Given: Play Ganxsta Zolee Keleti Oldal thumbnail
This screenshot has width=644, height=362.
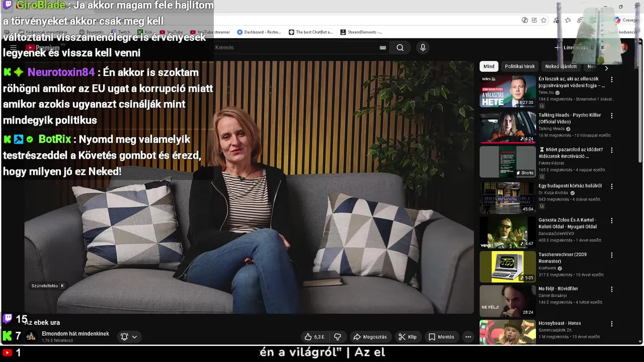Looking at the screenshot, I should click(508, 232).
